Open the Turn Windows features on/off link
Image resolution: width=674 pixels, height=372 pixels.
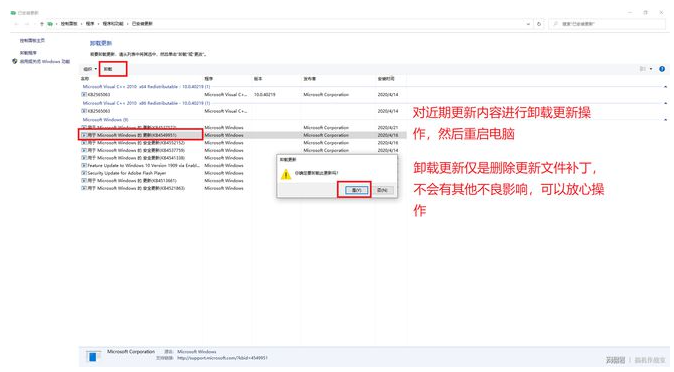tap(45, 61)
